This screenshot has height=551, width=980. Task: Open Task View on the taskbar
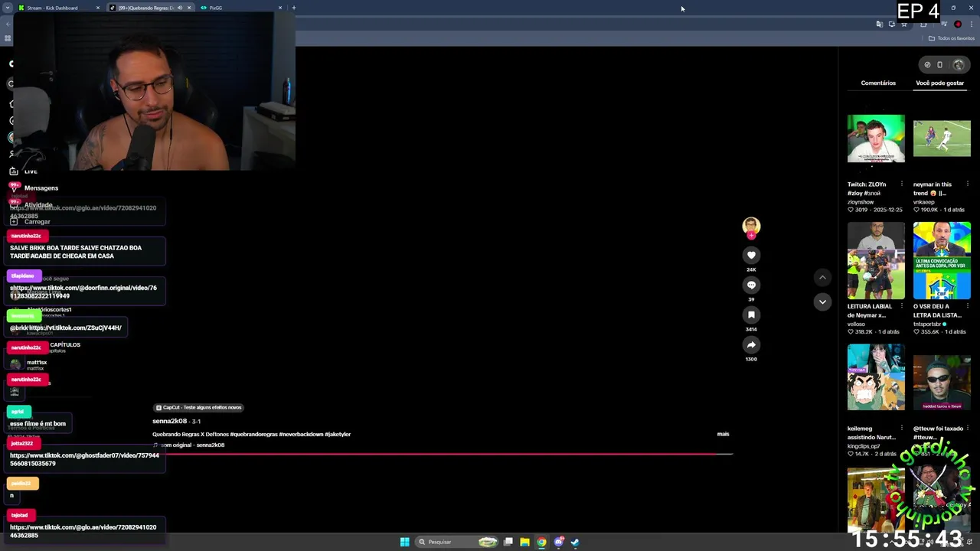(x=508, y=542)
